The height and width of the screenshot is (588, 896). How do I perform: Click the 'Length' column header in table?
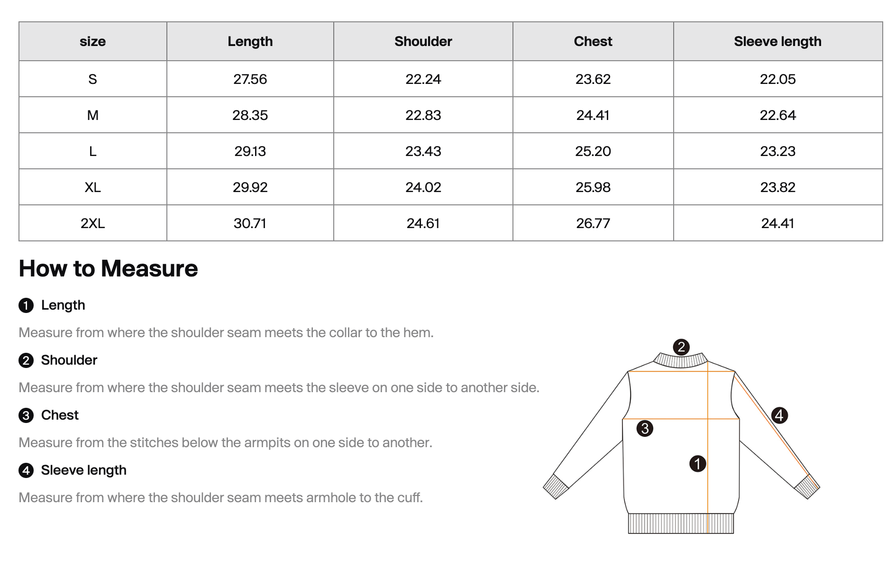tap(250, 41)
